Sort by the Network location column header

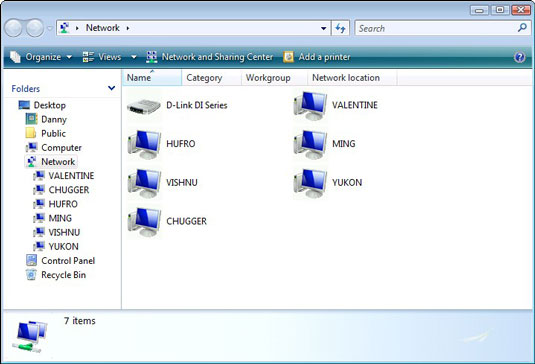pyautogui.click(x=352, y=77)
